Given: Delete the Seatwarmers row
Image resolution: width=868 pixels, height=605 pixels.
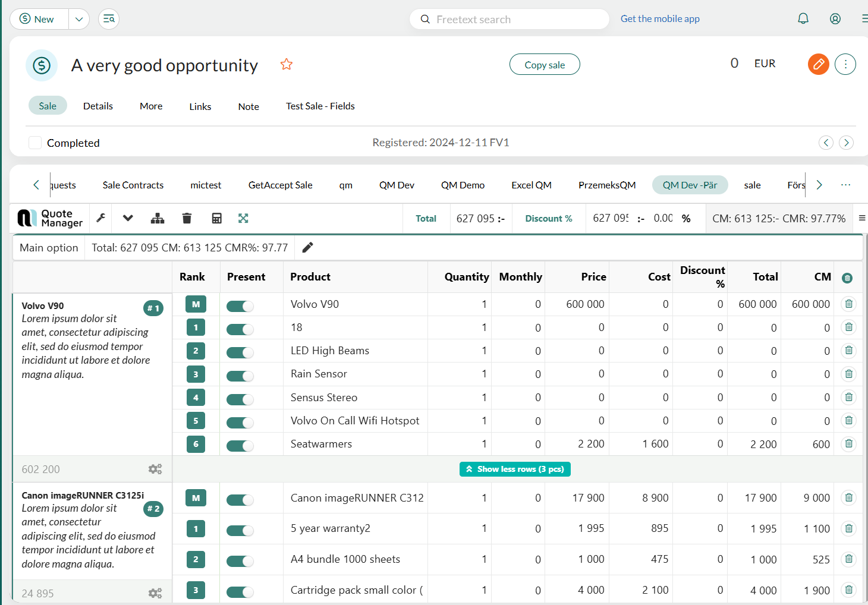Looking at the screenshot, I should coord(849,444).
